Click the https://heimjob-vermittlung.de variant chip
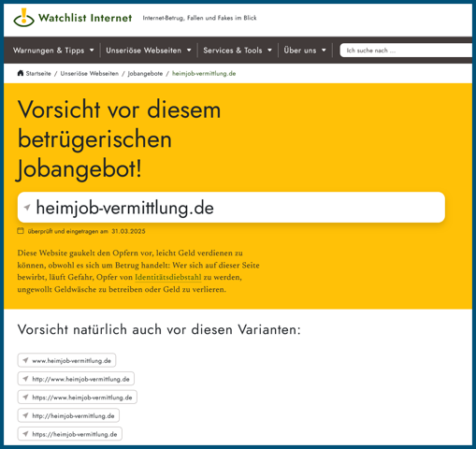This screenshot has width=476, height=449. tap(70, 434)
